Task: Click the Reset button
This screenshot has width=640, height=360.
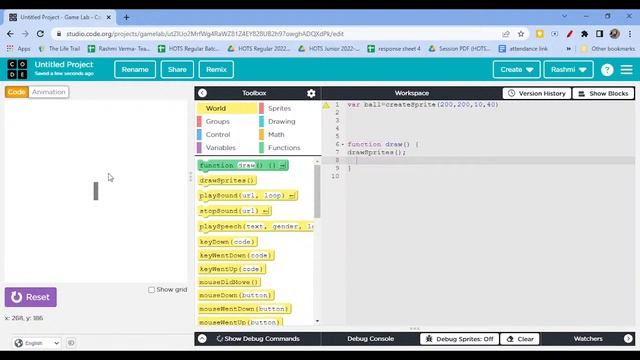Action: tap(31, 297)
